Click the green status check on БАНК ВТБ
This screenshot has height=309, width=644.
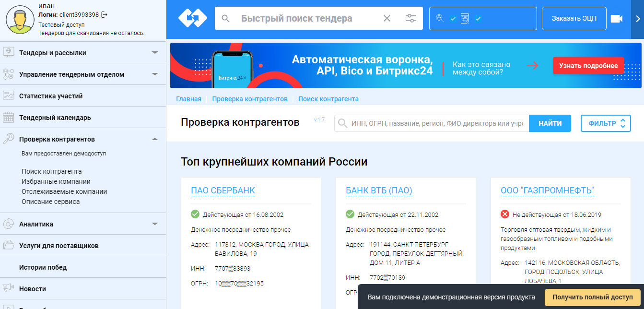(350, 214)
